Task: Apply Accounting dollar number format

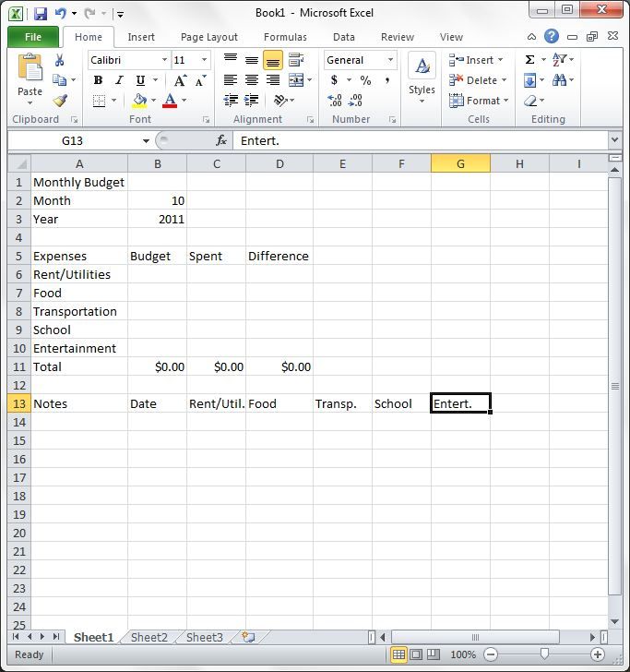Action: [x=335, y=80]
